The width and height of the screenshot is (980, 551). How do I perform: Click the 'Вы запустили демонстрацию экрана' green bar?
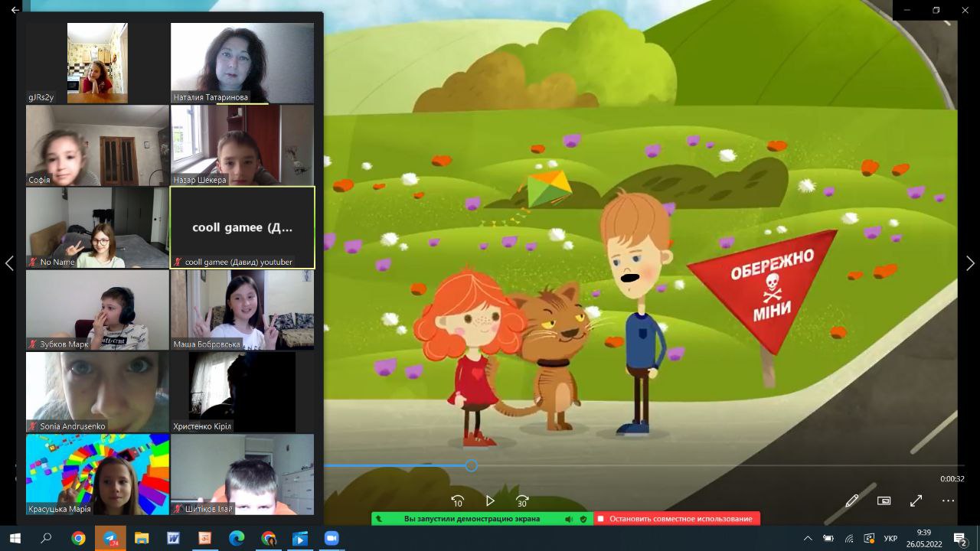tap(472, 519)
